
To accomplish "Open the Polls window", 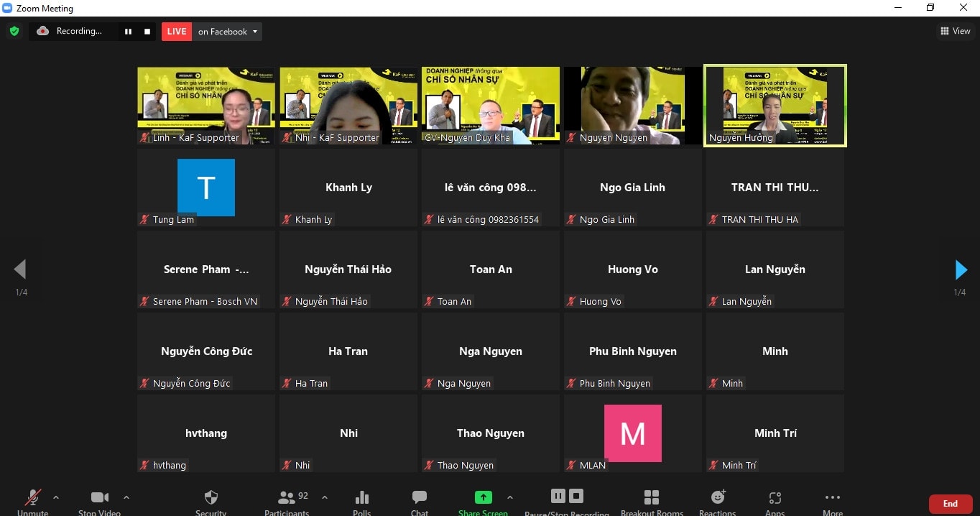I will tap(362, 502).
